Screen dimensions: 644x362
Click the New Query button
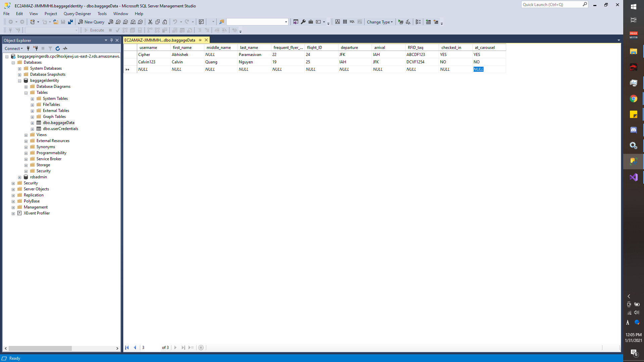click(91, 22)
